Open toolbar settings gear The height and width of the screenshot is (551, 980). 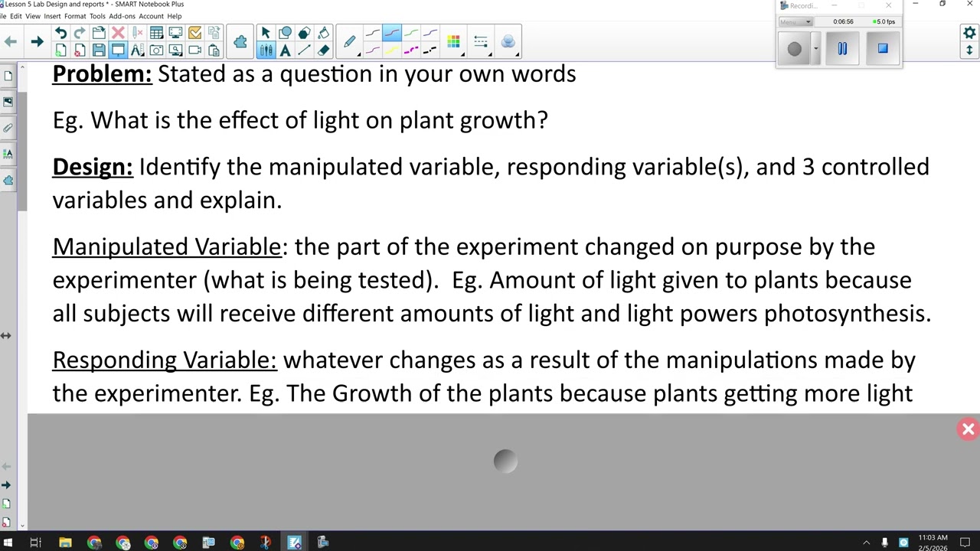tap(969, 33)
